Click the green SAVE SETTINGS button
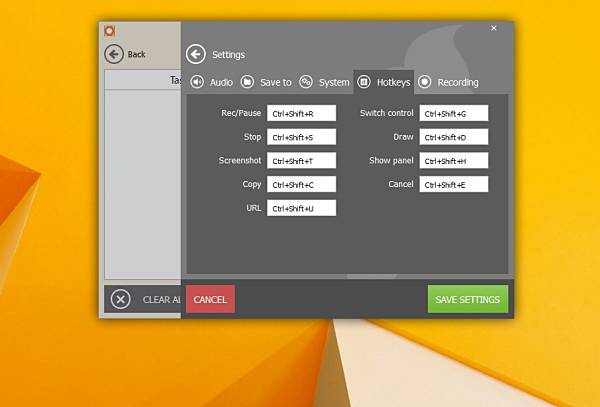 click(x=468, y=299)
